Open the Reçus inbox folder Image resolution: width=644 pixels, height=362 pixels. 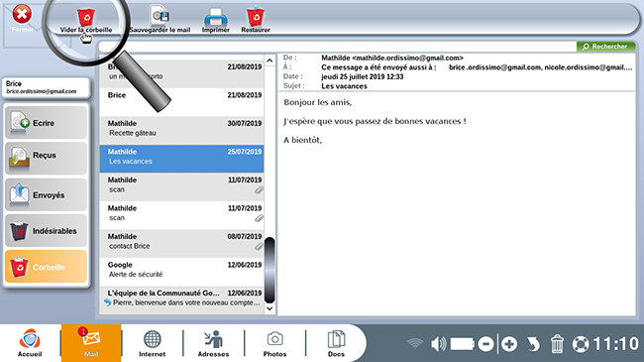[x=46, y=159]
